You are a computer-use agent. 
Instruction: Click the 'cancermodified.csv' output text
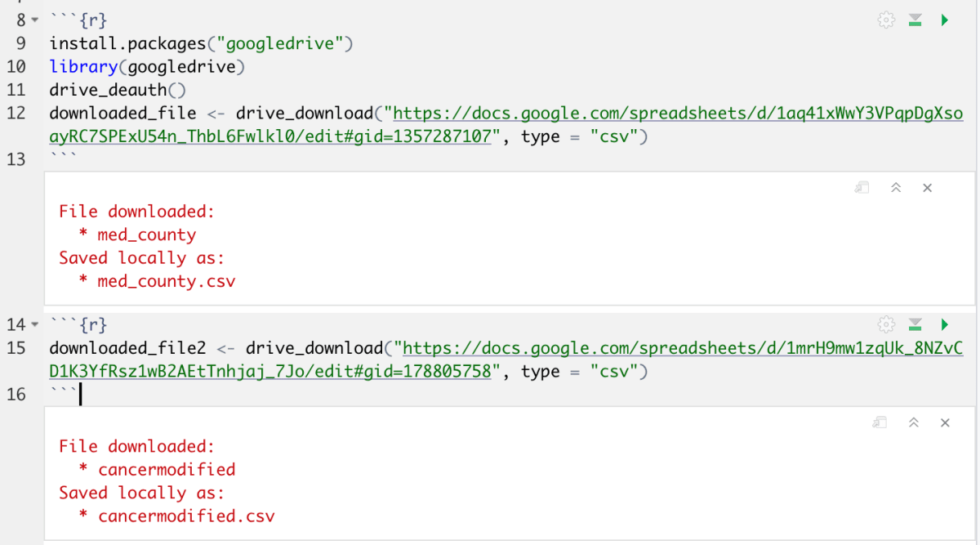186,516
